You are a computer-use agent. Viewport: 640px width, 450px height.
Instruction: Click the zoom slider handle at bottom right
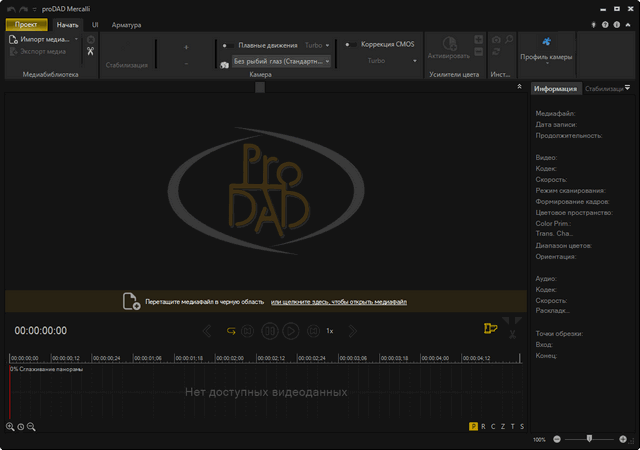click(x=590, y=439)
